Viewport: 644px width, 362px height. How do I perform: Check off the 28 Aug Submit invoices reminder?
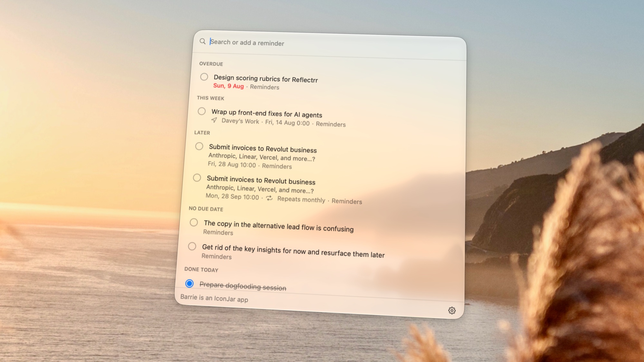pyautogui.click(x=199, y=146)
